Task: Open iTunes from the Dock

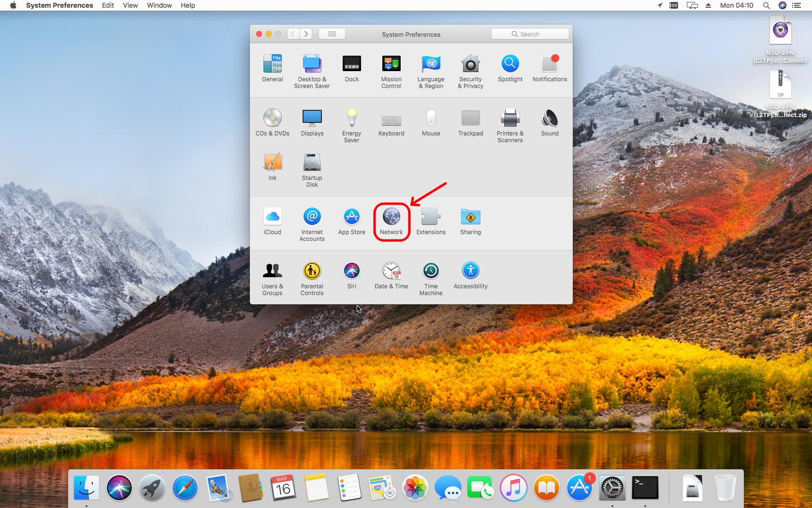Action: coord(513,488)
